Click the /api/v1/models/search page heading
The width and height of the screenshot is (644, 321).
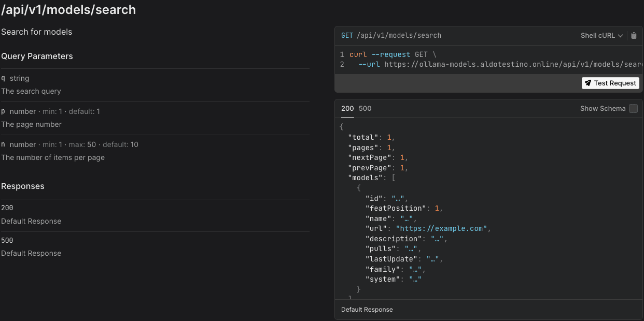click(68, 10)
